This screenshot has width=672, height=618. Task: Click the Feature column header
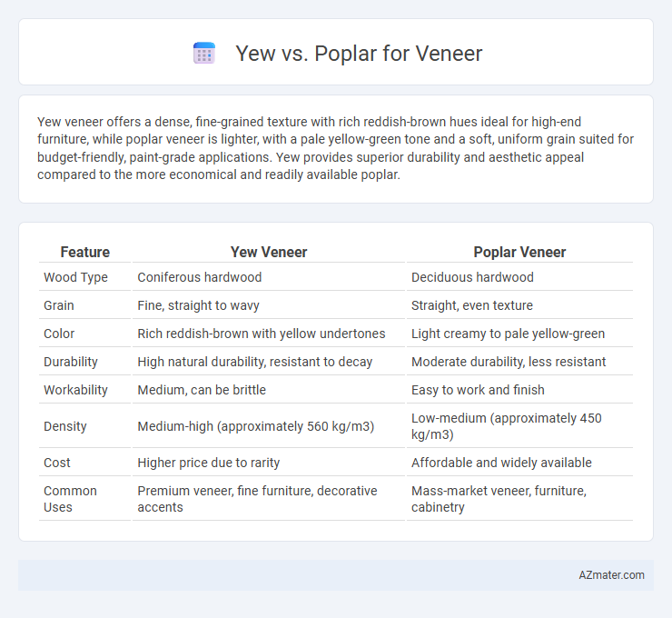(x=84, y=252)
